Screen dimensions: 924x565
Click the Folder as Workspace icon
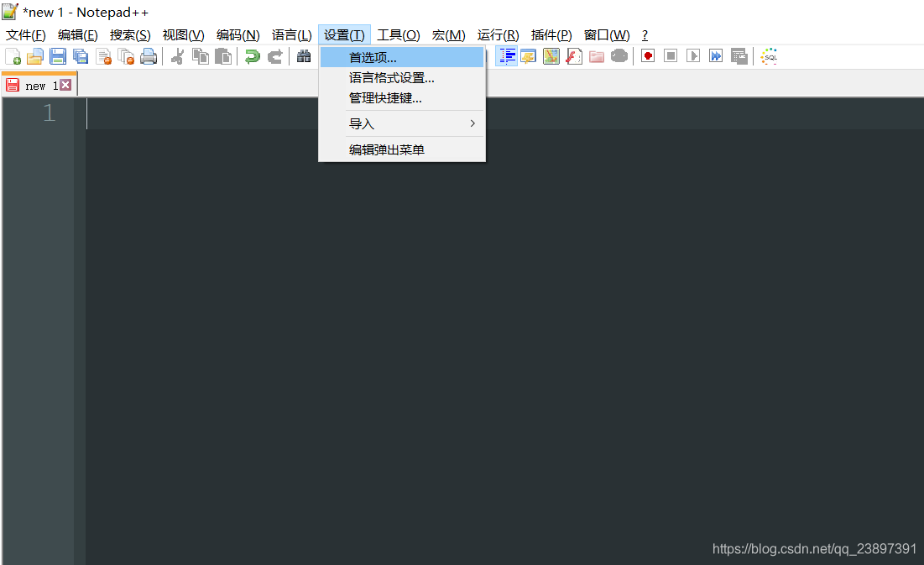coord(597,56)
